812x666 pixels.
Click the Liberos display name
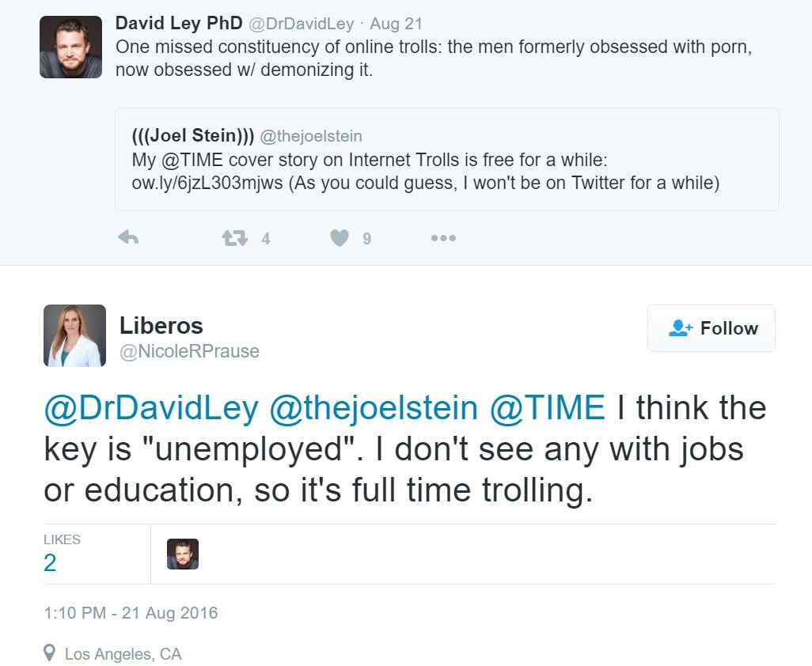pyautogui.click(x=161, y=325)
